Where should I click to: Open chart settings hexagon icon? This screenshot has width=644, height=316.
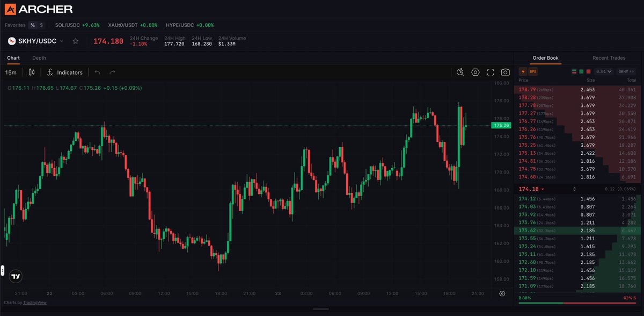475,72
